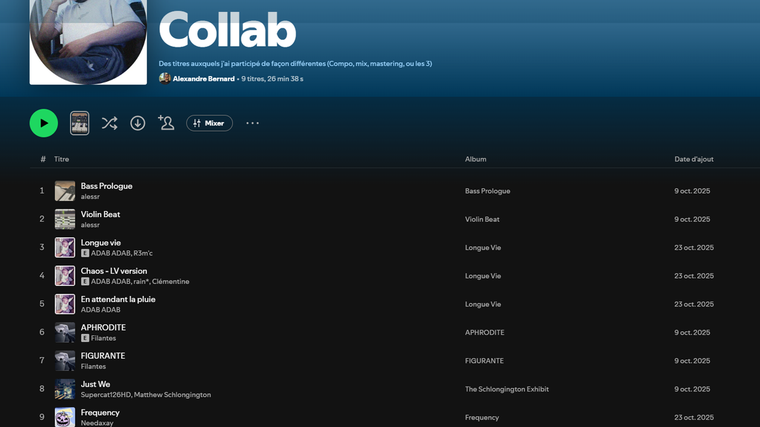Open the Violin Beat cover thumbnail
Image resolution: width=760 pixels, height=427 pixels.
(x=65, y=219)
